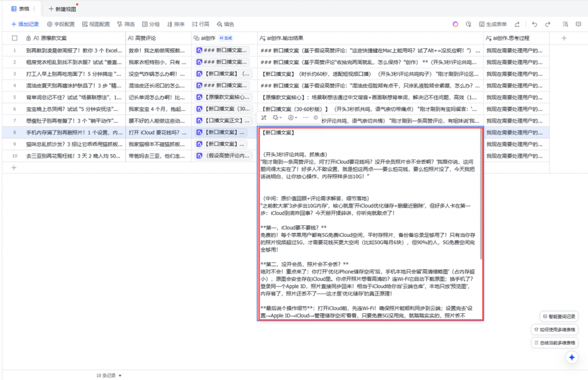The width and height of the screenshot is (588, 380).
Task: Click the colorful AI assistant ring icon
Action: pyautogui.click(x=455, y=24)
